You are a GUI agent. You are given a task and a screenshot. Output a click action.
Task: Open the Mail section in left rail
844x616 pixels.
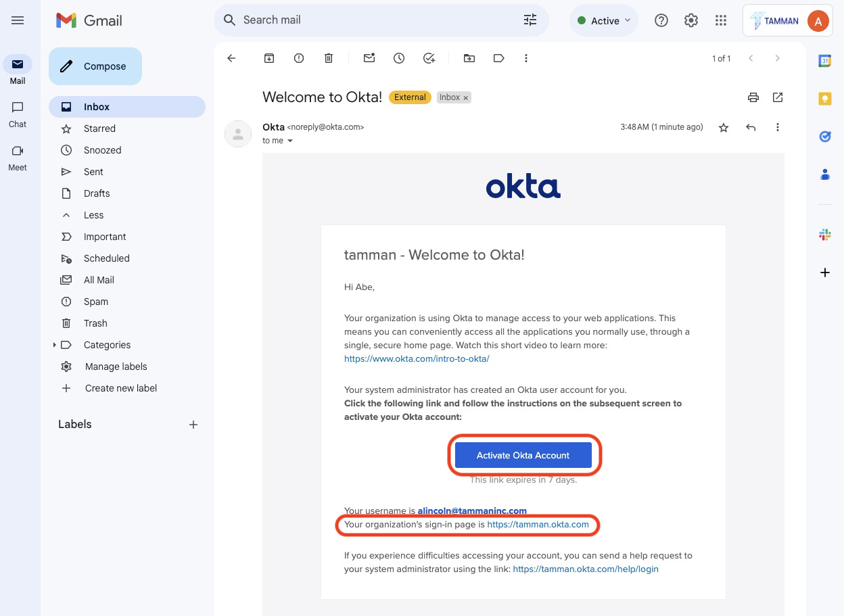[x=18, y=70]
